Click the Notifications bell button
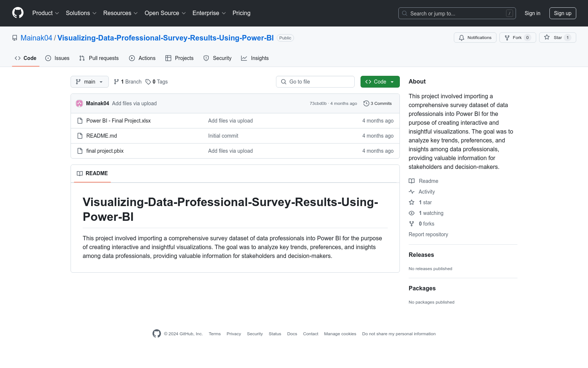588x368 pixels. tap(475, 38)
